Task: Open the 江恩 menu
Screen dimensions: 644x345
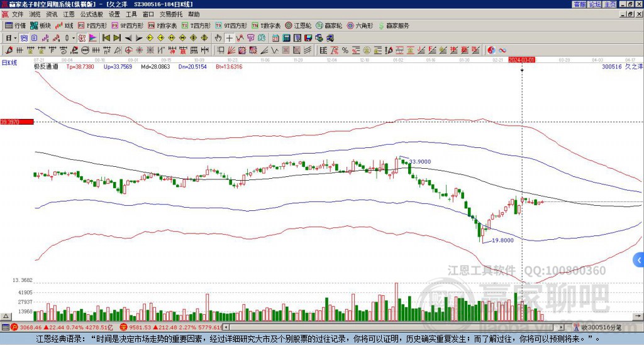Action: [69, 14]
